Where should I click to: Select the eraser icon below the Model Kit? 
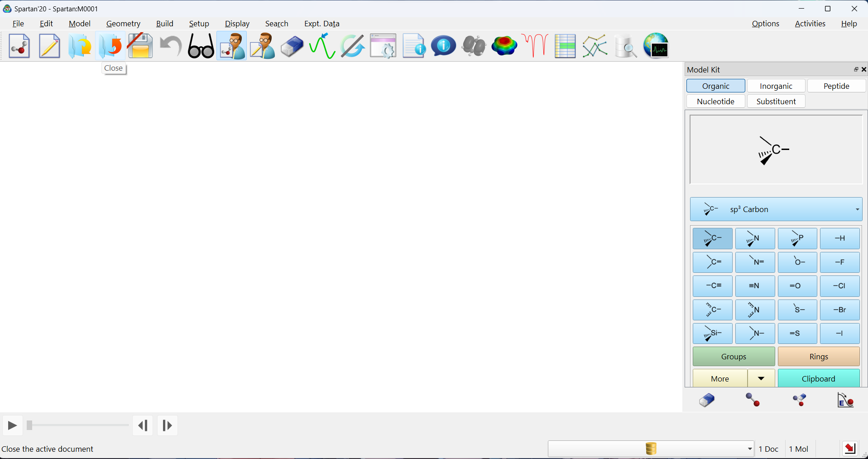pos(707,400)
